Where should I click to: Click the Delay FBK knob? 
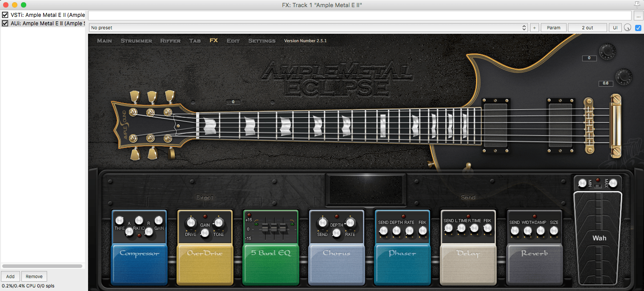487,228
